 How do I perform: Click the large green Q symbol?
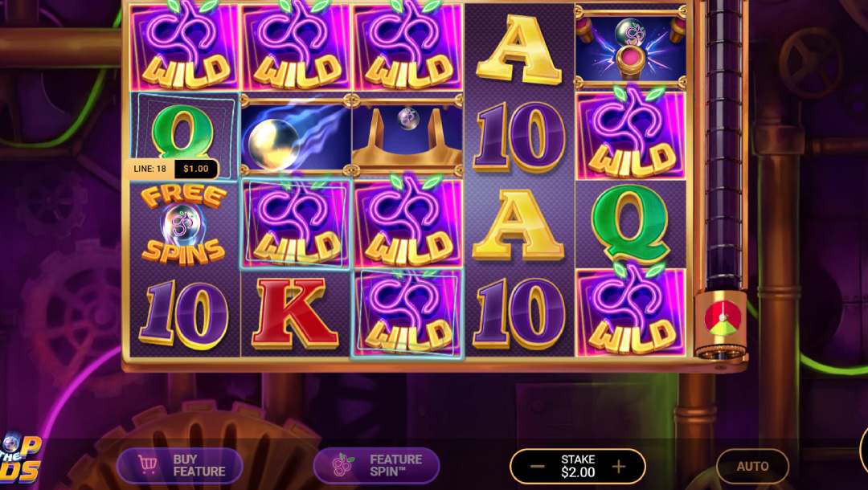tap(631, 223)
